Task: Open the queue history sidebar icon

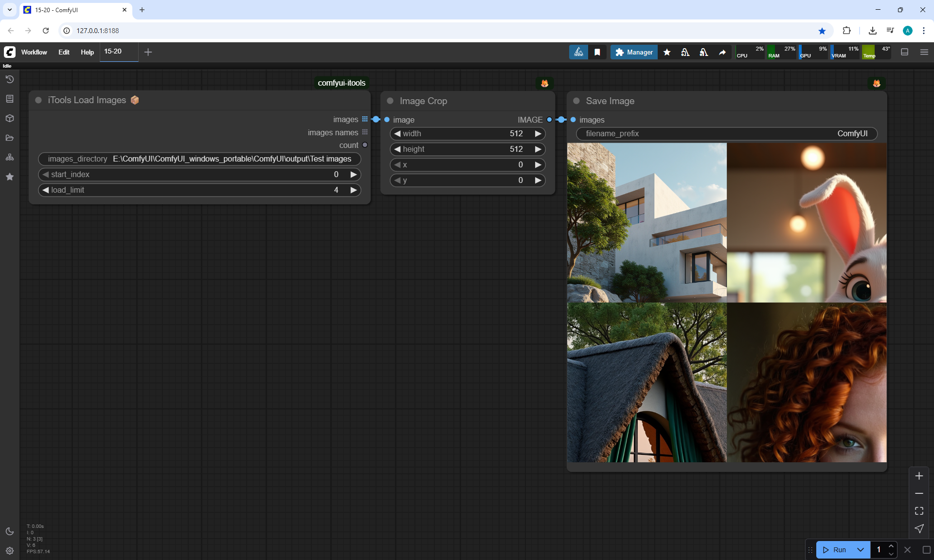Action: [9, 79]
